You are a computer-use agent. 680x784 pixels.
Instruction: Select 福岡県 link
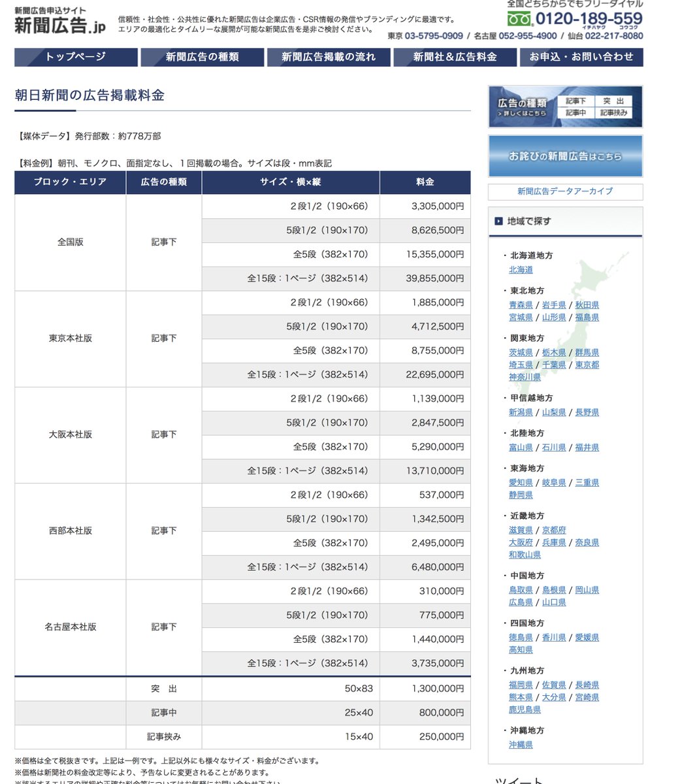click(x=521, y=686)
